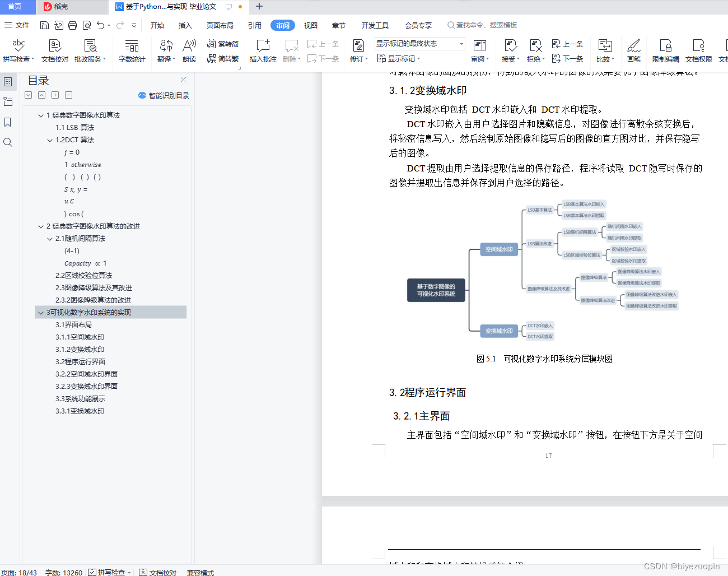Screen dimensions: 728x576
Task: Click the 拒绝 reject changes button
Action: 535,49
